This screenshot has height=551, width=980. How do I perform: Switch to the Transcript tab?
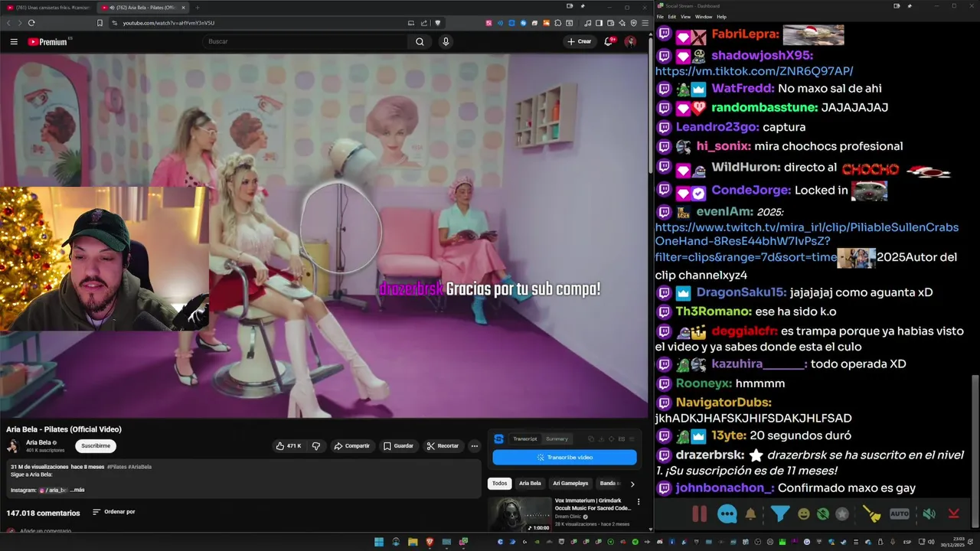(x=524, y=439)
